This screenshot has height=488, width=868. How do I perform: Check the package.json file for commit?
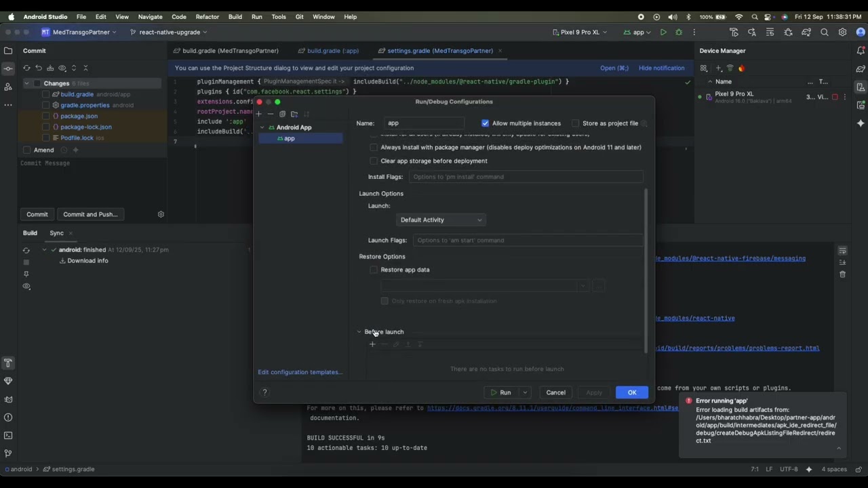tap(46, 116)
